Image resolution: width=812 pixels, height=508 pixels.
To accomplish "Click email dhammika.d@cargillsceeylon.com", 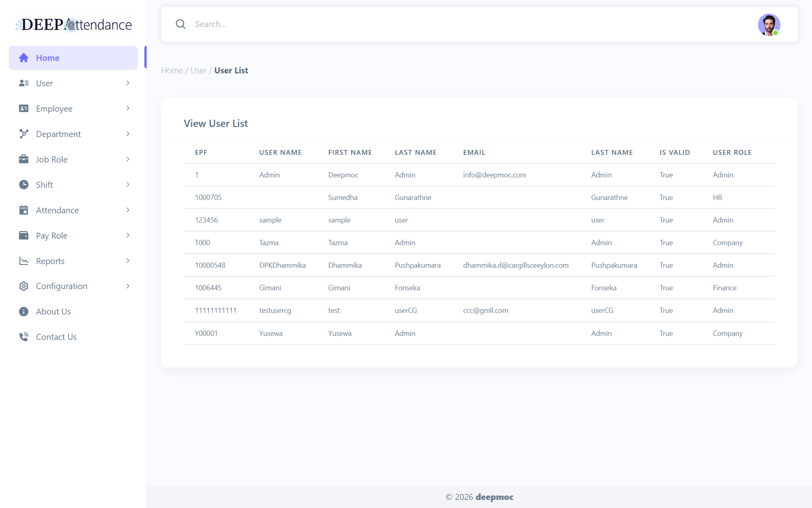I will point(516,265).
